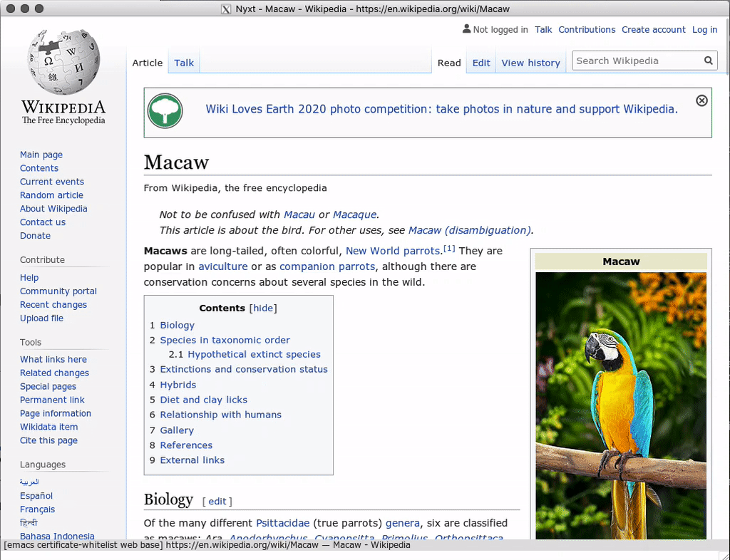Image resolution: width=730 pixels, height=560 pixels.
Task: Click the Donate link
Action: (x=36, y=236)
